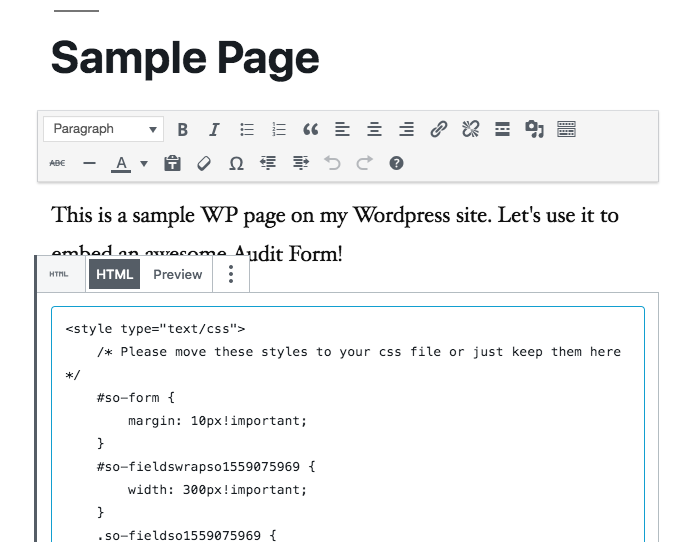Viewport: 698px width, 542px height.
Task: Insert special character with omega icon
Action: click(x=236, y=163)
